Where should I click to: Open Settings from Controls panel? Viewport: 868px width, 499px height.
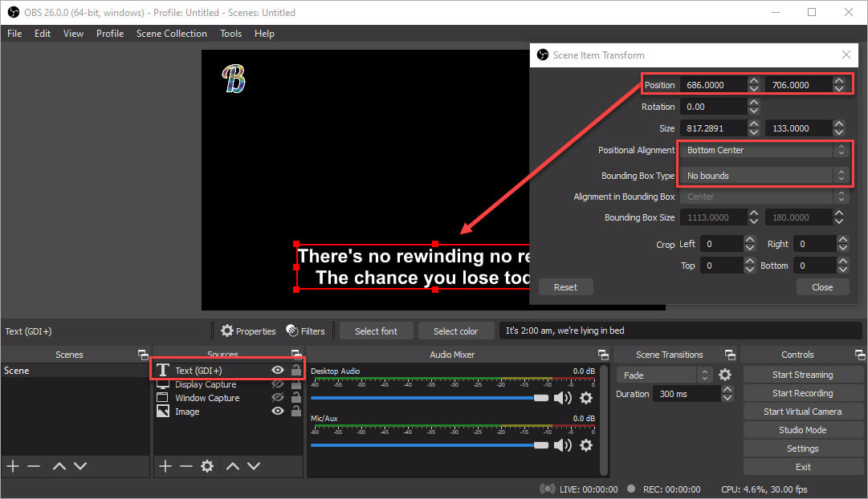803,448
